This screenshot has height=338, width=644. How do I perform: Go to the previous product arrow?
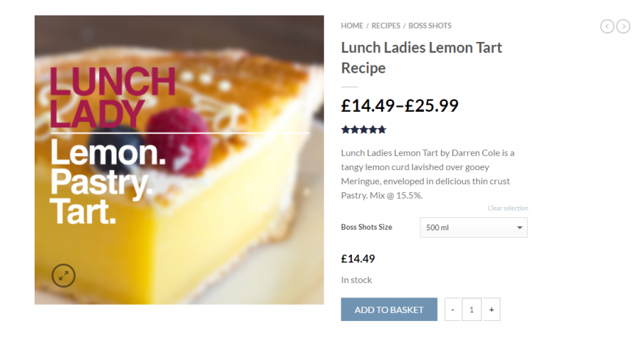pyautogui.click(x=607, y=27)
